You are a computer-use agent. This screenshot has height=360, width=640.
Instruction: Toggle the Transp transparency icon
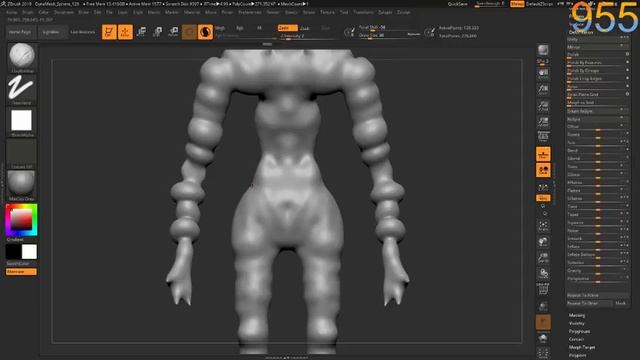point(543,306)
